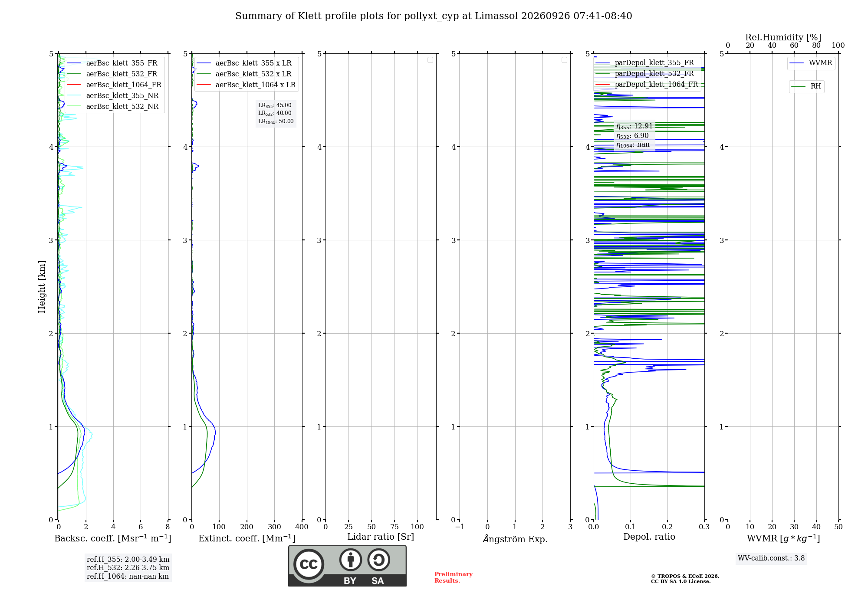Select the WVMR legend entry
868x590 pixels.
[811, 63]
